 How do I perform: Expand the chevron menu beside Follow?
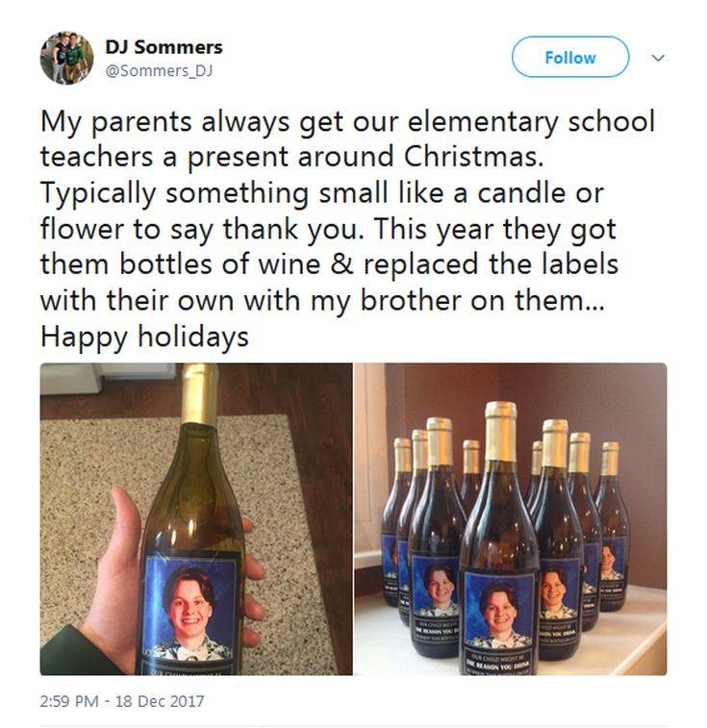[658, 58]
